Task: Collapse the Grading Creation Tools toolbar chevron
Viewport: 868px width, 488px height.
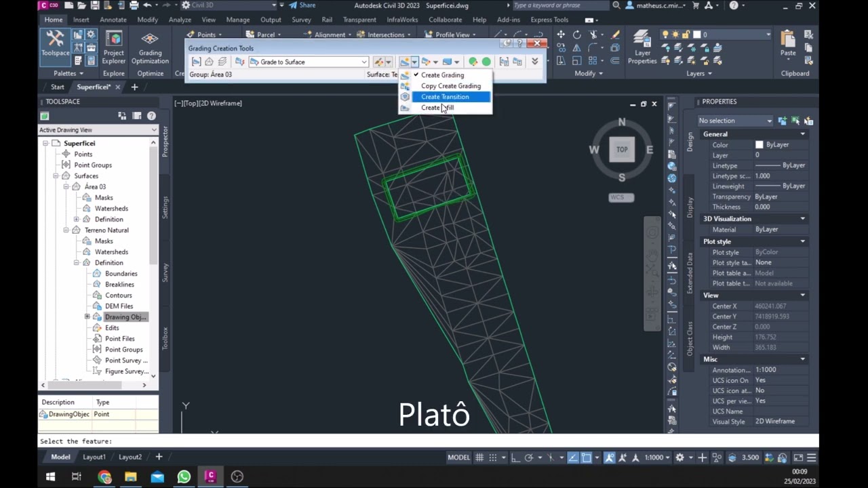Action: pos(534,62)
